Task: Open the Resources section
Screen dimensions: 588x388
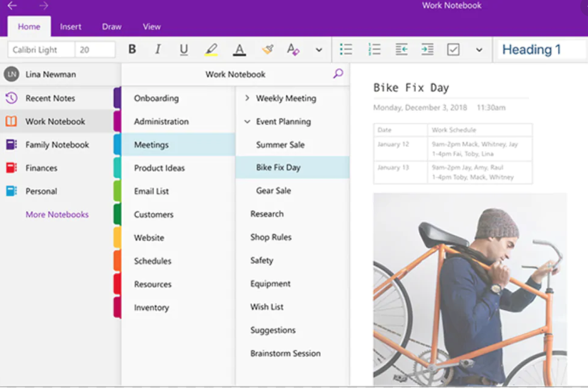Action: pyautogui.click(x=179, y=284)
